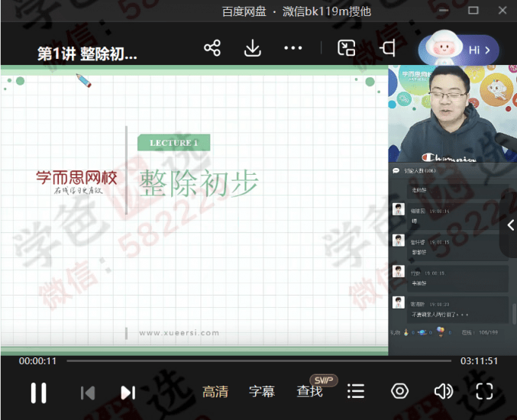
Task: Maximize the player window
Action: 473,11
